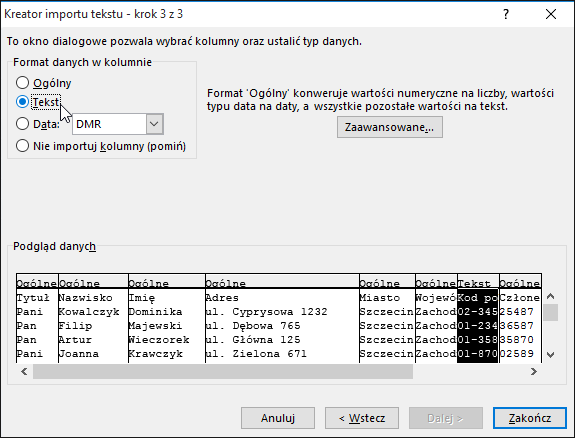Click the value '35870' in preview
Image resolution: width=575 pixels, height=438 pixels.
[x=516, y=340]
